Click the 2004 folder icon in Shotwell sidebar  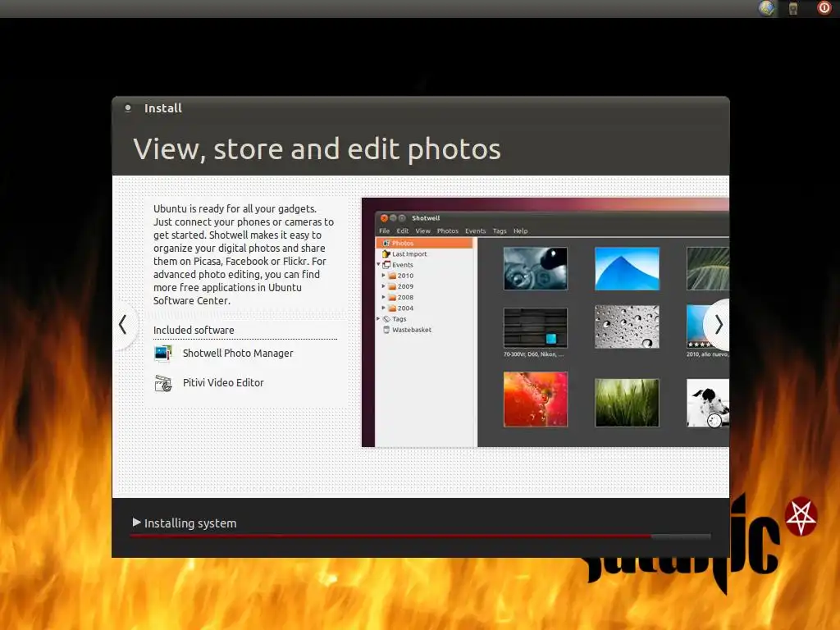click(392, 308)
